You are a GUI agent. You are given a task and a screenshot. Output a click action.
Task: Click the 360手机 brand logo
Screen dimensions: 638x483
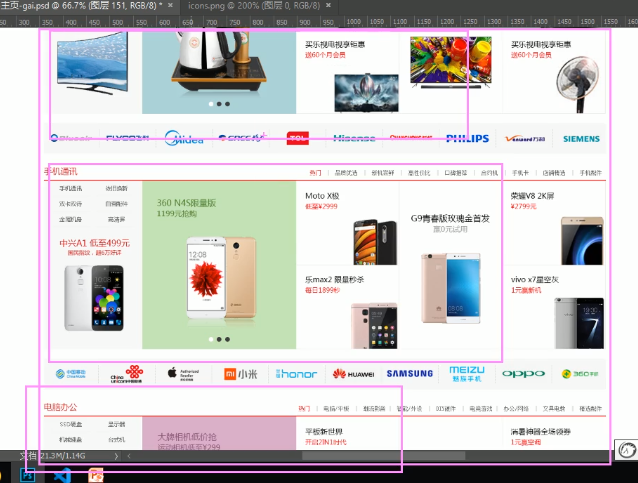(580, 374)
